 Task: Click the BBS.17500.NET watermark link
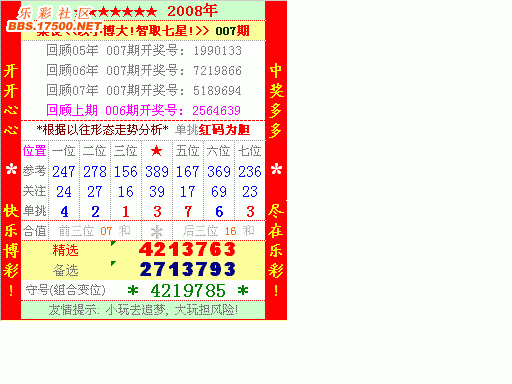(54, 26)
